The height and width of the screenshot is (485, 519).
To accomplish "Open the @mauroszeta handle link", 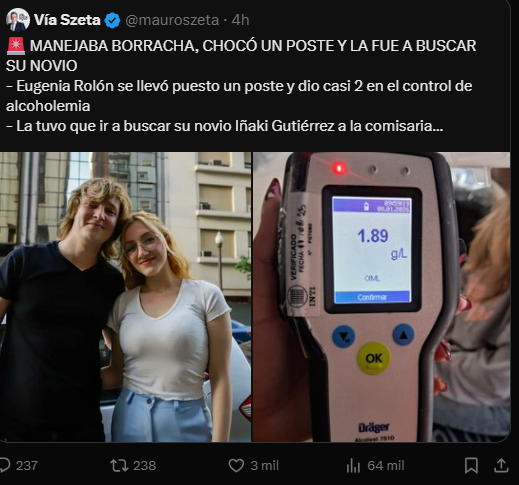I will [x=172, y=20].
